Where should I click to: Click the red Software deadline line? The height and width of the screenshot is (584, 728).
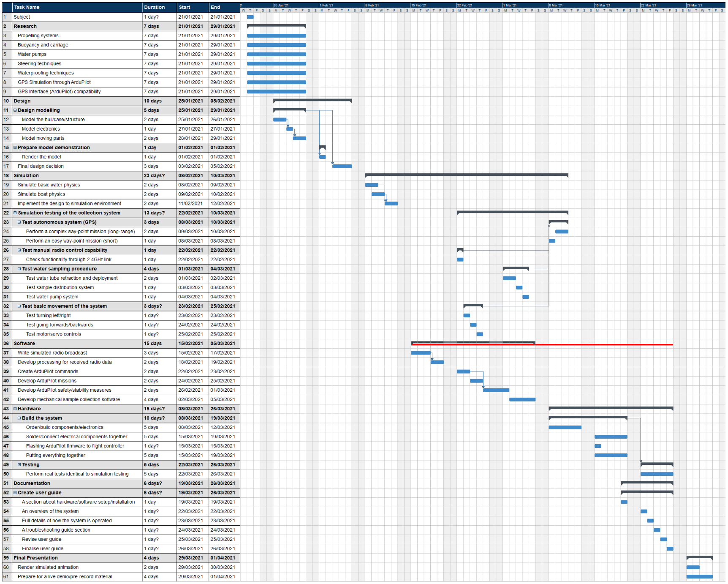(x=542, y=345)
